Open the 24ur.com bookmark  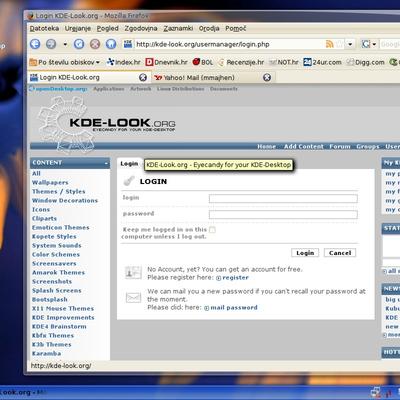click(x=322, y=62)
